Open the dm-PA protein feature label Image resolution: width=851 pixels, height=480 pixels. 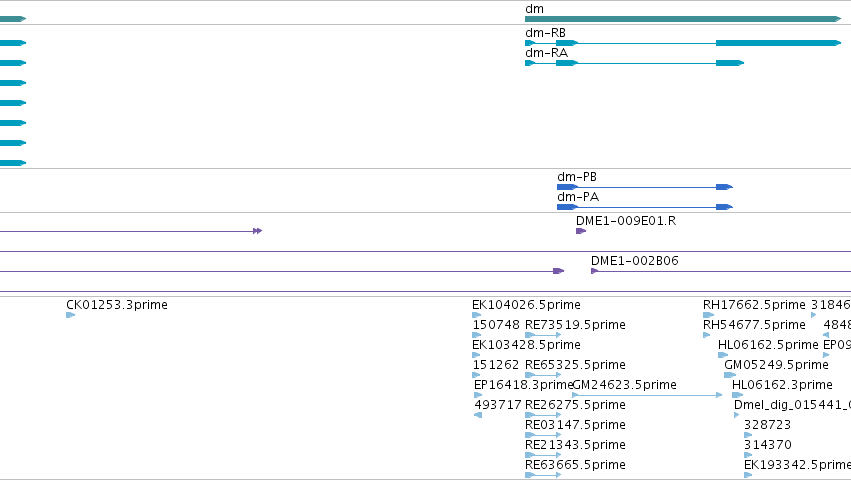pos(578,197)
